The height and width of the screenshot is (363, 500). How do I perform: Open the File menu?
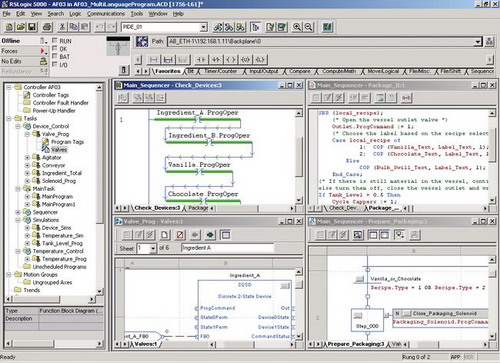[x=7, y=14]
